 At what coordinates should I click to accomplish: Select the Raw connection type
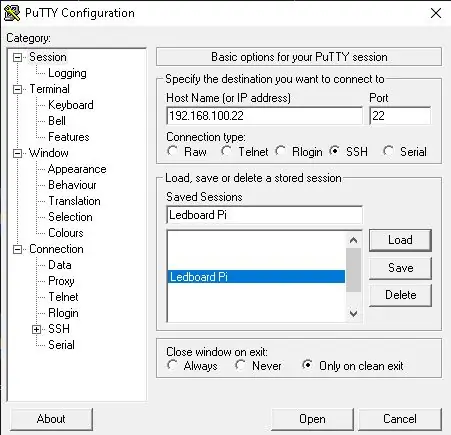pos(172,151)
